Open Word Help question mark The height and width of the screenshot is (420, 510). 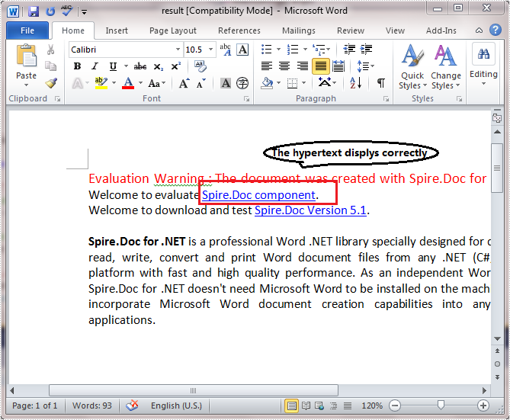(x=495, y=30)
